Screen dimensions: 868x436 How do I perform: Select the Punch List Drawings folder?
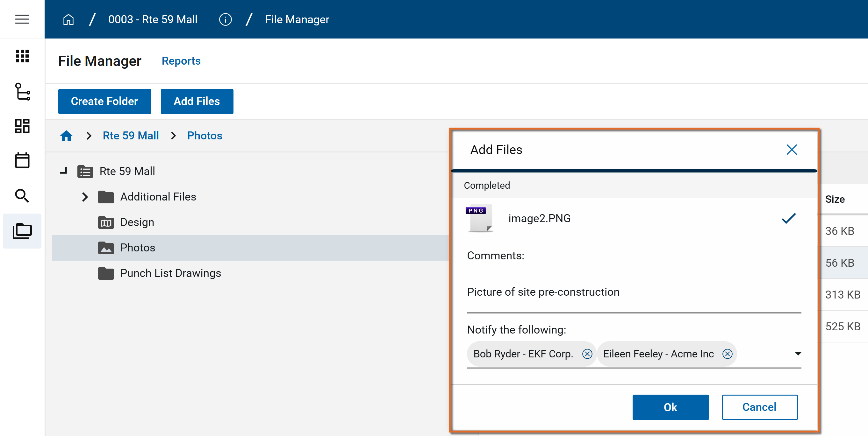pyautogui.click(x=170, y=273)
